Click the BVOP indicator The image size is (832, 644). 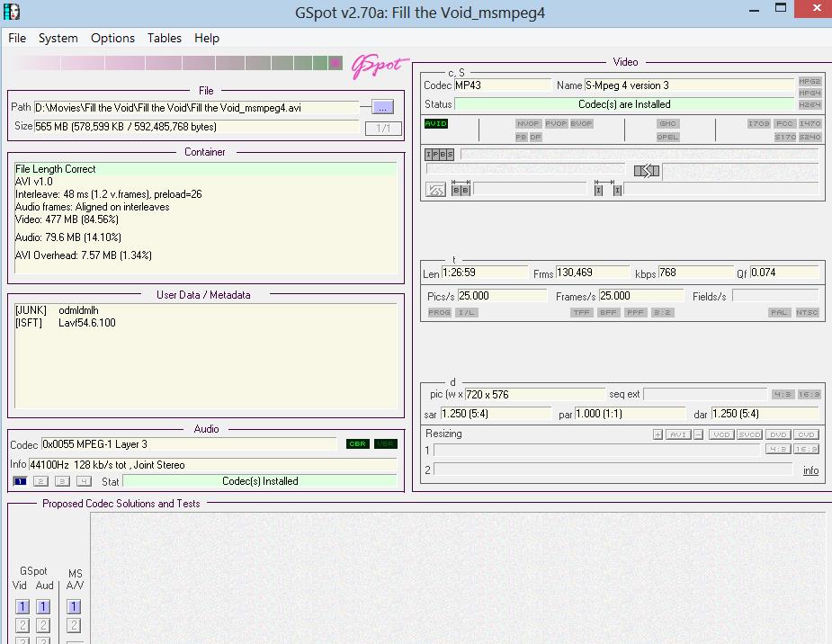coord(581,123)
